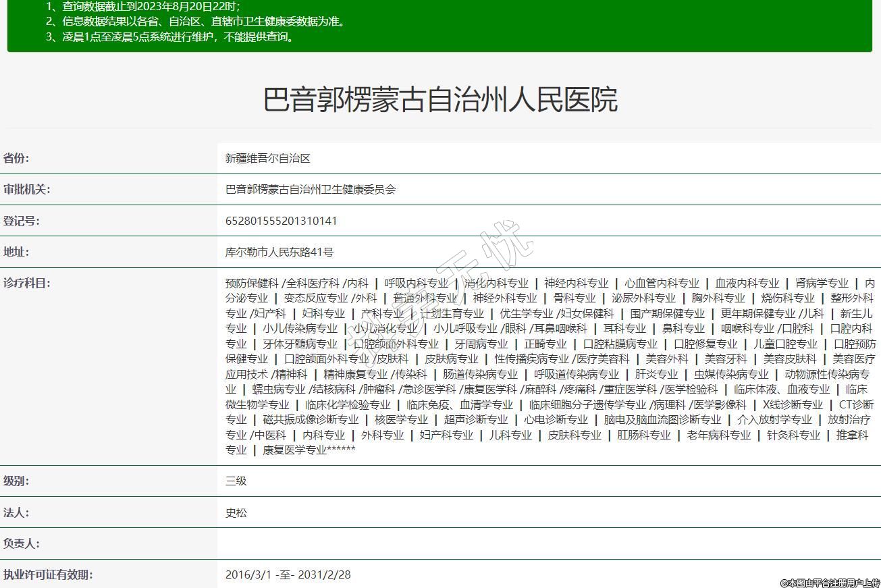This screenshot has width=881, height=588.
Task: Click the 级别 field label
Action: pyautogui.click(x=16, y=481)
